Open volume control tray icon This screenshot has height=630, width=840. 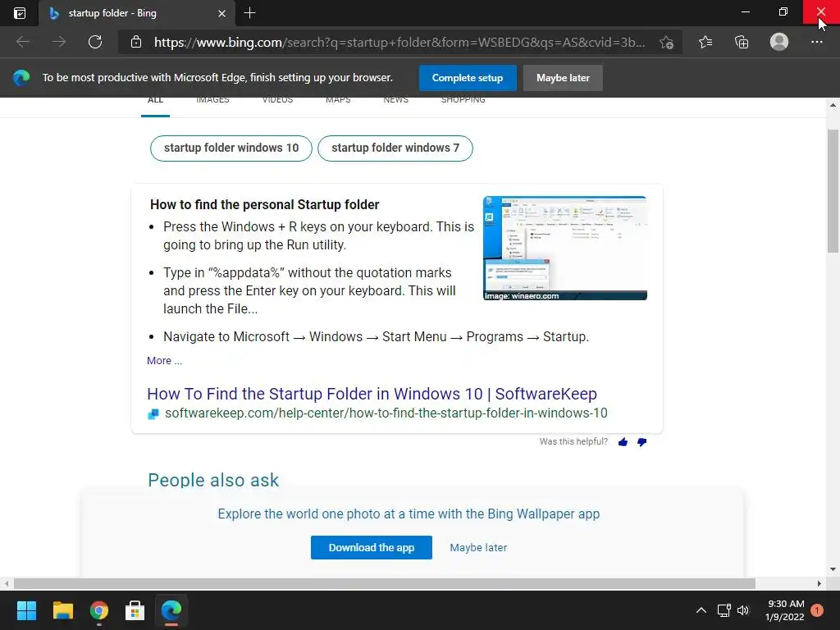click(743, 610)
